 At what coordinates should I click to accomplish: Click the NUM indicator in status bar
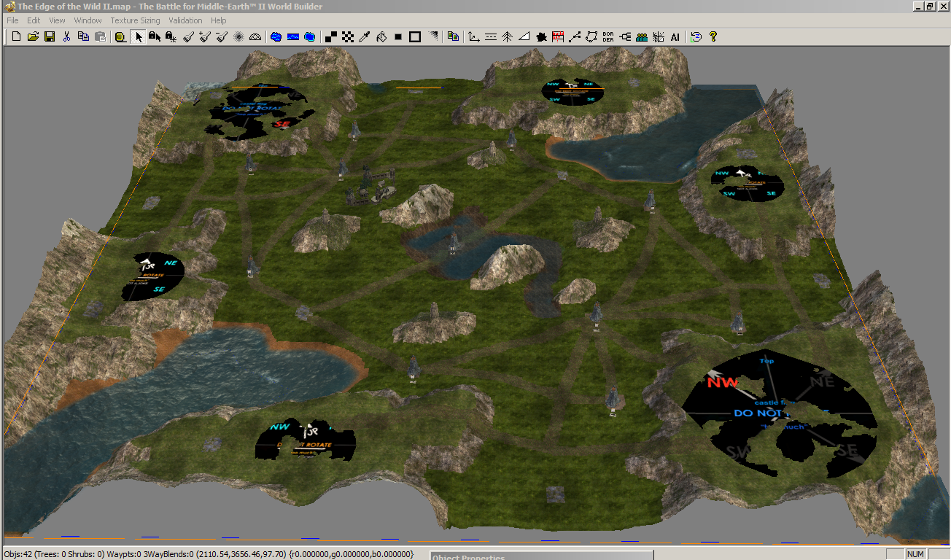[x=915, y=554]
